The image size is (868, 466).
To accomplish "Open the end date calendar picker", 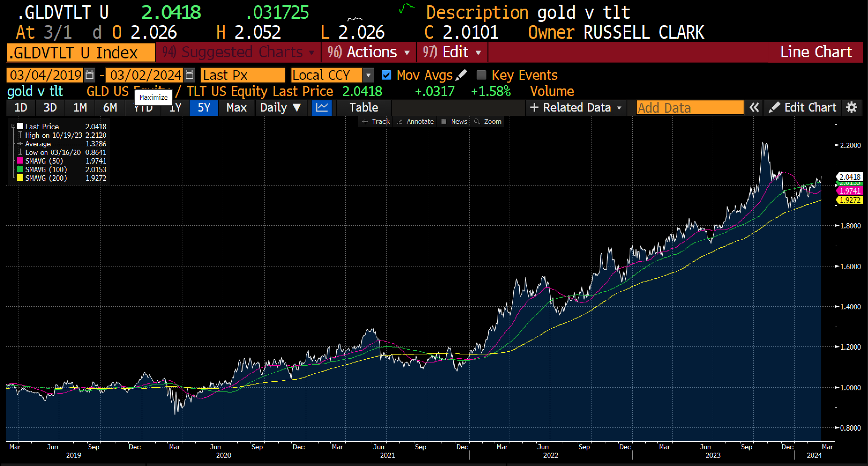I will pos(190,75).
